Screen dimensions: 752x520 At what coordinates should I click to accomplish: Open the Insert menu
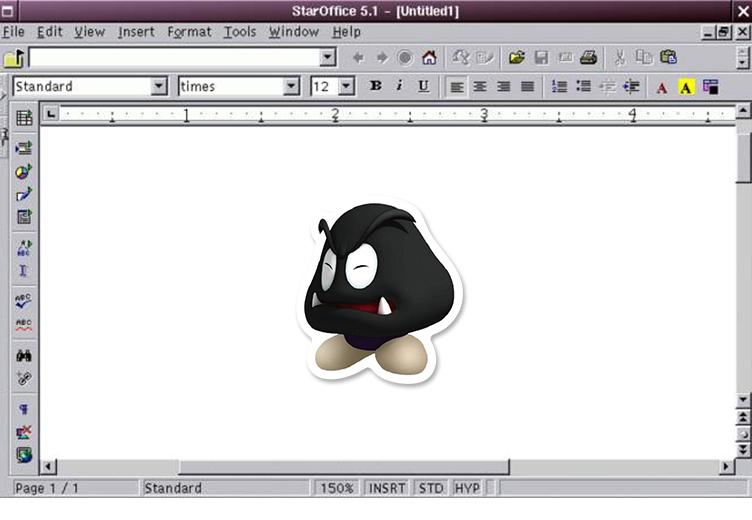pyautogui.click(x=136, y=32)
